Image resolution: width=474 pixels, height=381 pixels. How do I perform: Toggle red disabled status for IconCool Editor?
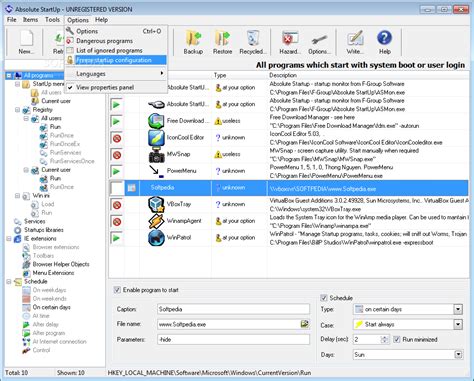116,138
